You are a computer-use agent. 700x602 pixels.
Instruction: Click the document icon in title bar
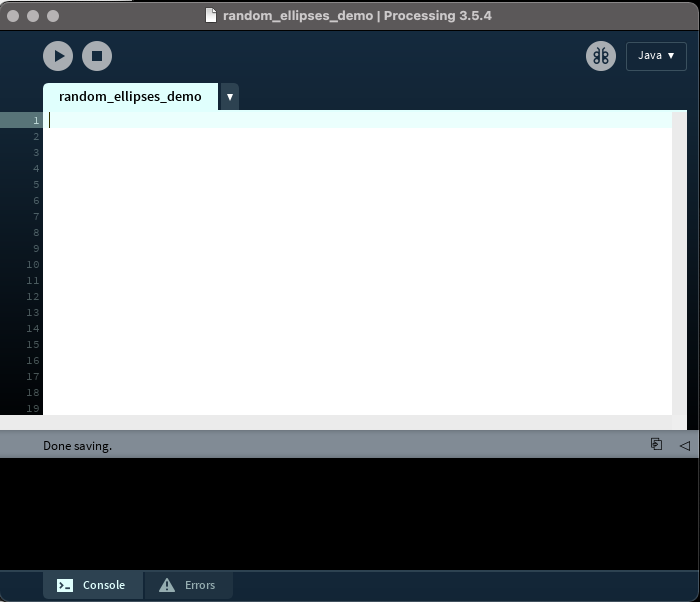point(211,15)
